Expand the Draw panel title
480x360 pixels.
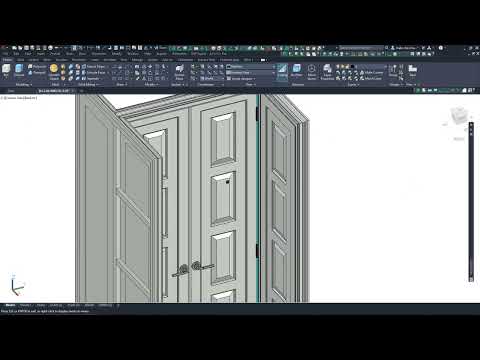[121, 85]
